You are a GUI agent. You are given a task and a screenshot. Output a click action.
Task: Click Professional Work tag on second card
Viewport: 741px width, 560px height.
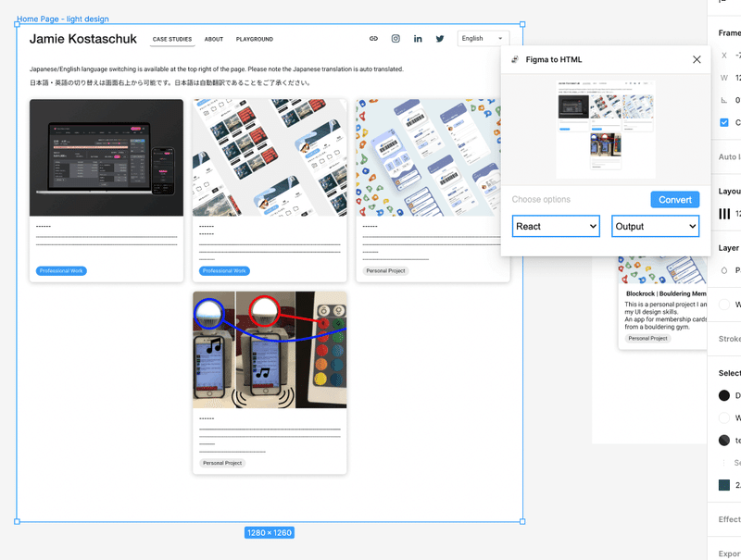224,271
